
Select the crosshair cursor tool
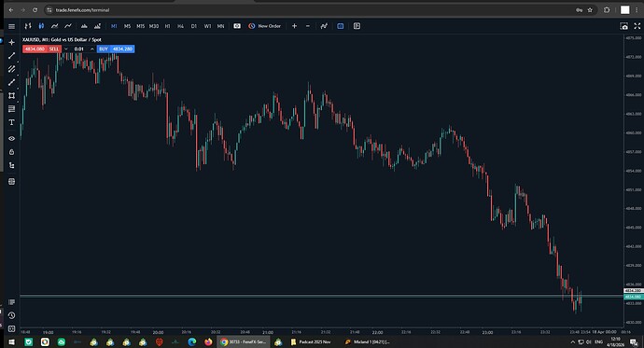tap(11, 42)
